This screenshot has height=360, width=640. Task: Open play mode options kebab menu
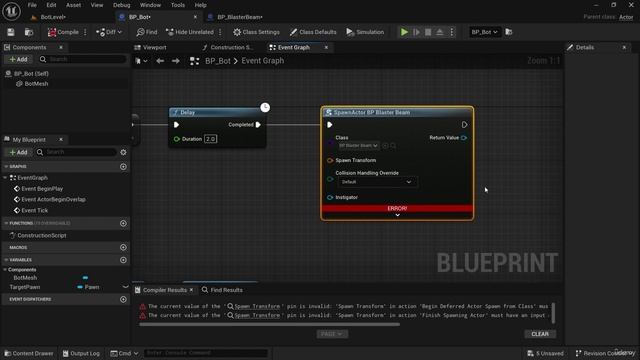[x=451, y=32]
